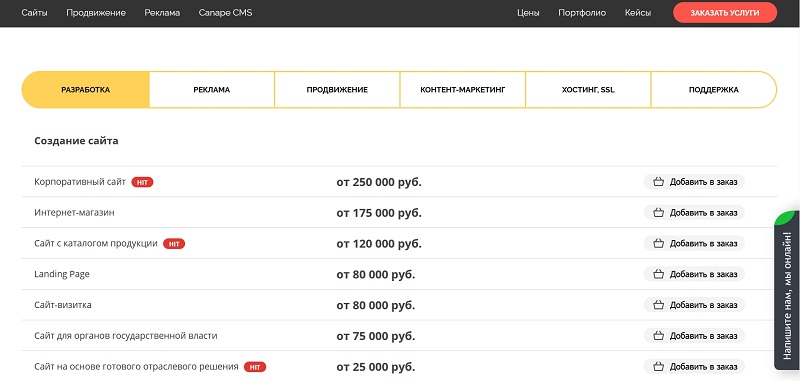Click the ЗАКАЗАТЬ УСЛУГИ button
800x381 pixels.
(725, 13)
